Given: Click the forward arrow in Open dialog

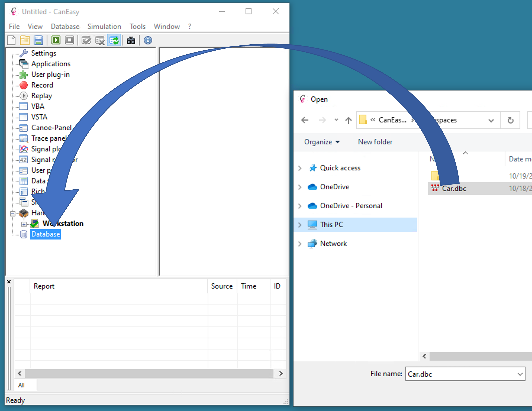Looking at the screenshot, I should [322, 120].
